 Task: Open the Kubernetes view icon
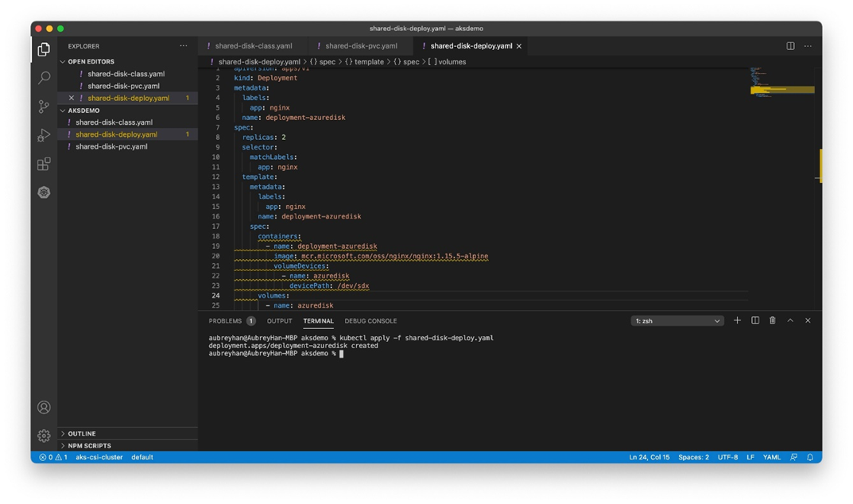point(44,192)
